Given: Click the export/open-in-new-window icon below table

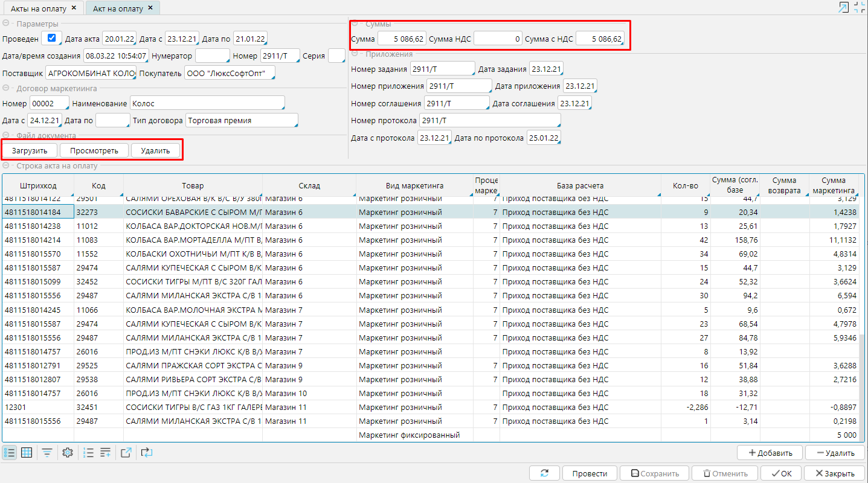Looking at the screenshot, I should click(x=126, y=453).
